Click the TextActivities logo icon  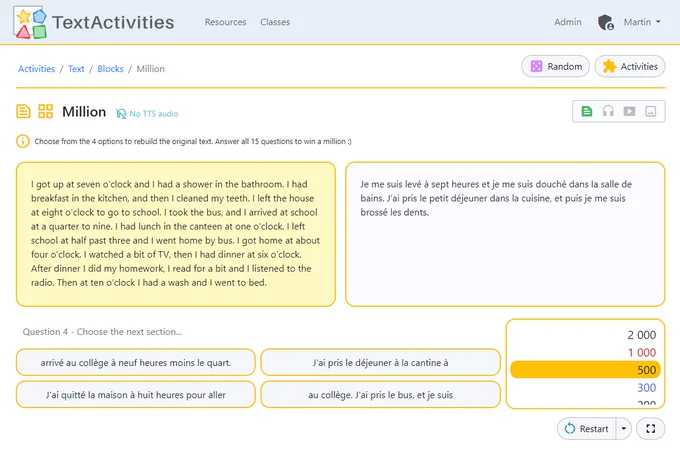[30, 23]
